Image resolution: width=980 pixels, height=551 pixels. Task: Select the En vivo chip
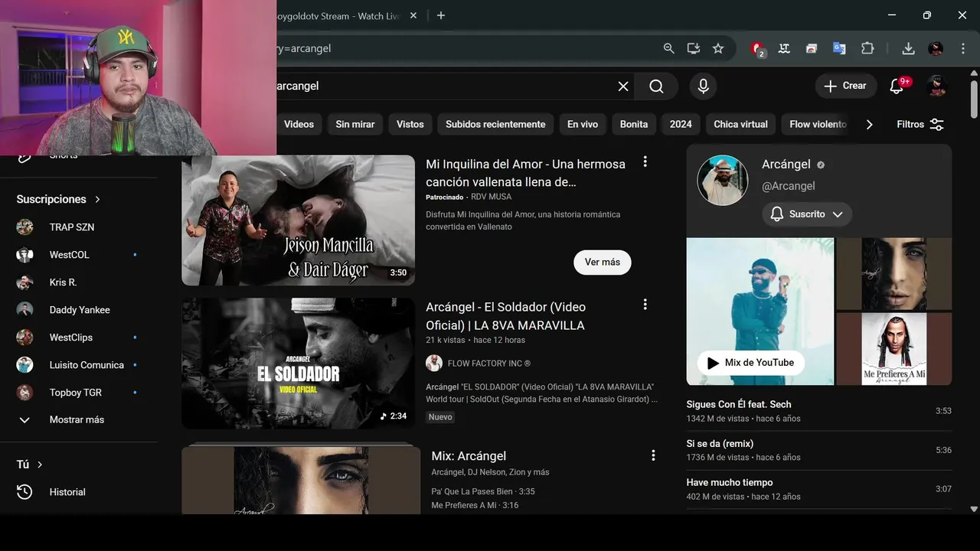coord(583,124)
